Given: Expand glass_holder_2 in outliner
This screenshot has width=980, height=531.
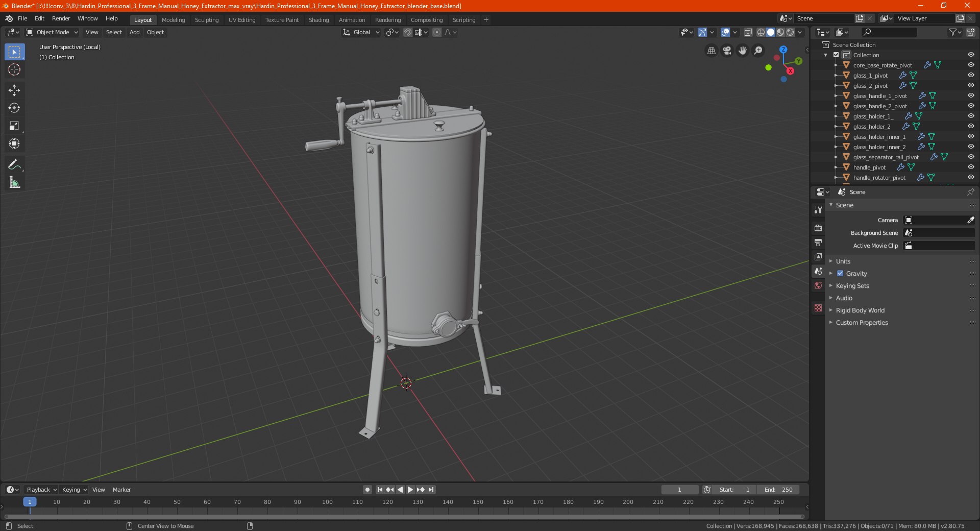Looking at the screenshot, I should tap(836, 126).
